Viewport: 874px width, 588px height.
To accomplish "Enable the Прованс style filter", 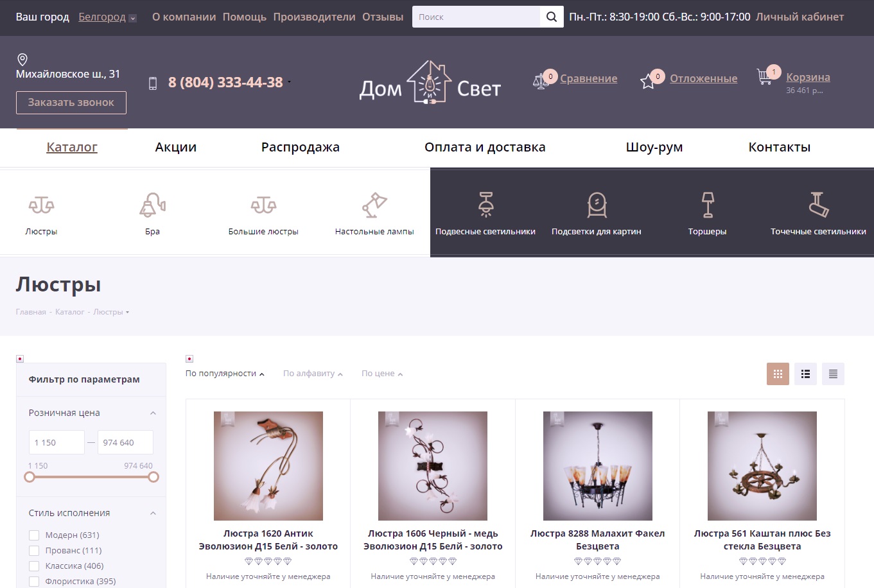I will (x=34, y=551).
